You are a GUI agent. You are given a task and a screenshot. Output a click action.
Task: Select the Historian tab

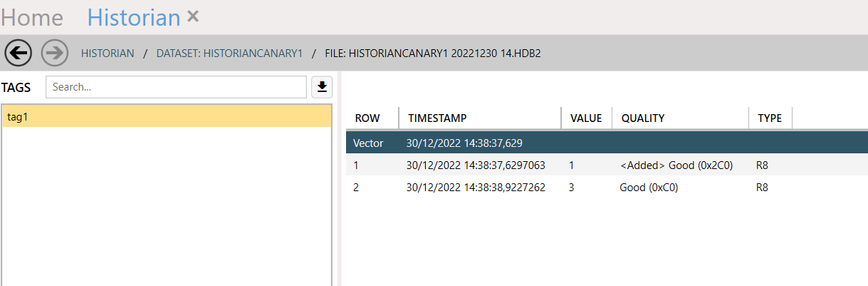tap(133, 17)
